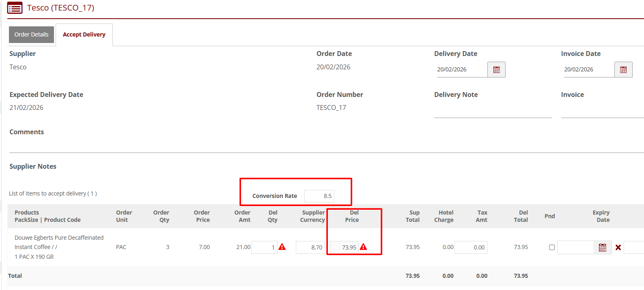The image size is (644, 290).
Task: Remove the coffee item with red X
Action: 618,247
